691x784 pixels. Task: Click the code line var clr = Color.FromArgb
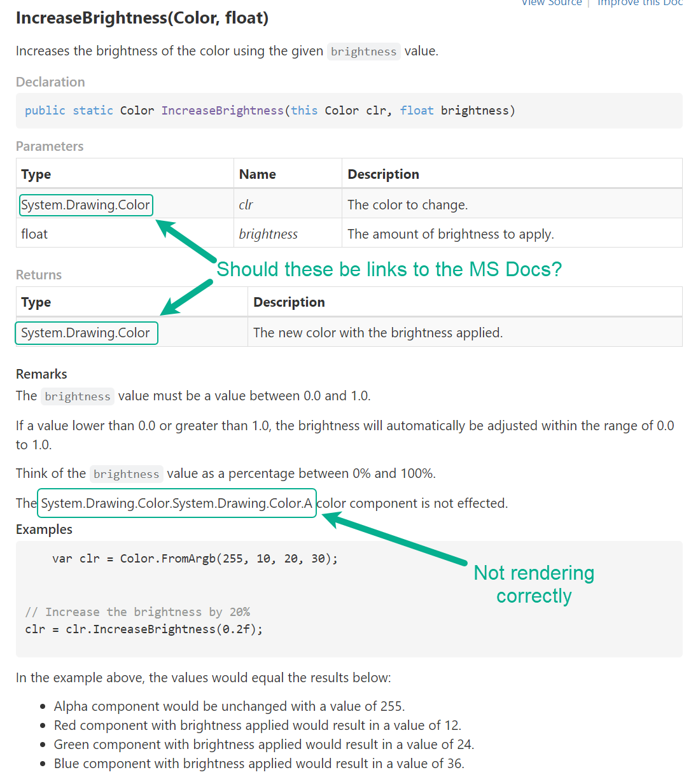coord(195,559)
